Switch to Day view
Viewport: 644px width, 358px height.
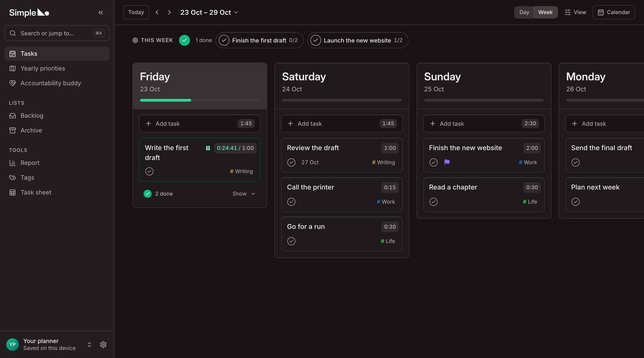(x=524, y=12)
